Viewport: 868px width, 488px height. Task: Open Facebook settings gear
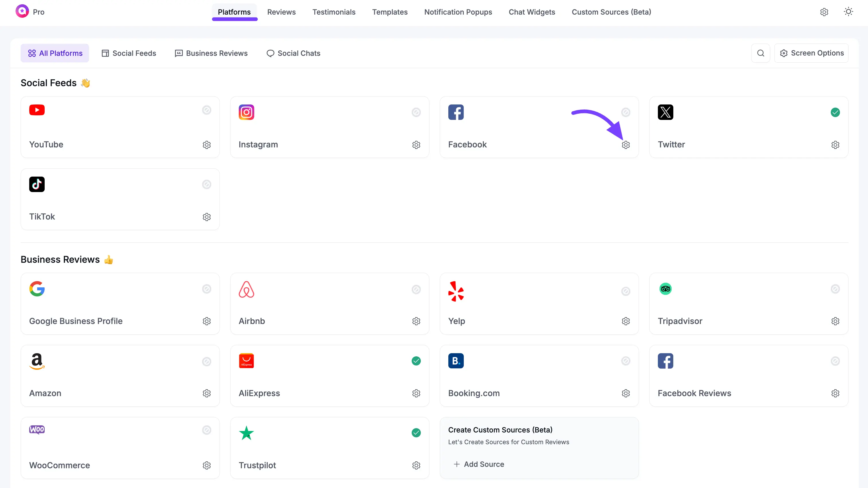tap(626, 145)
